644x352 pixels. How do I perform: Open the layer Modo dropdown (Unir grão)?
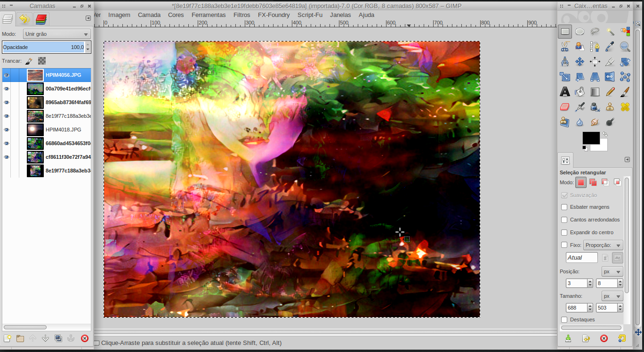coord(57,34)
